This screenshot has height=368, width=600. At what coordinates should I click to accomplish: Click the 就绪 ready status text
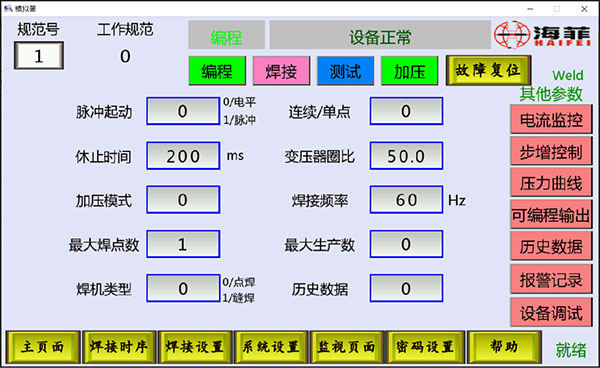point(571,350)
